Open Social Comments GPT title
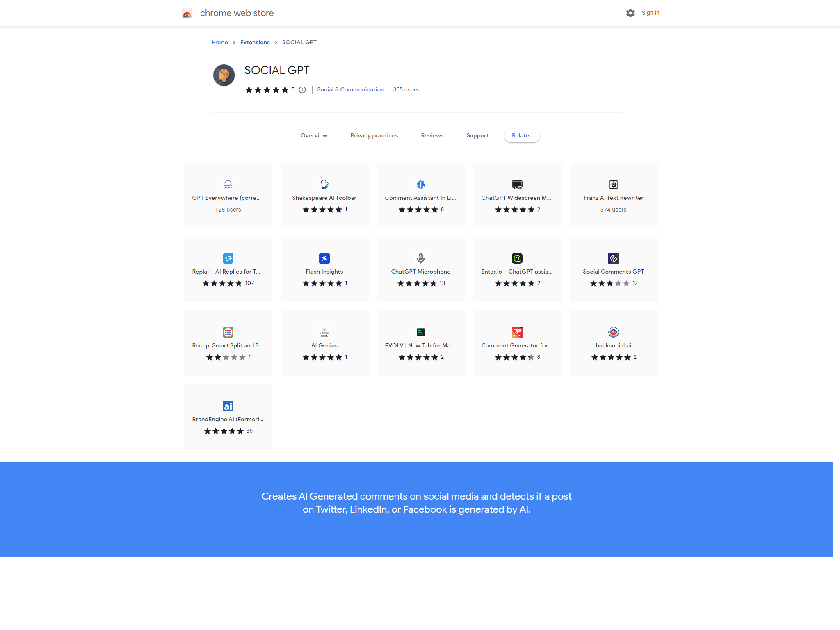Image resolution: width=840 pixels, height=630 pixels. 614,272
